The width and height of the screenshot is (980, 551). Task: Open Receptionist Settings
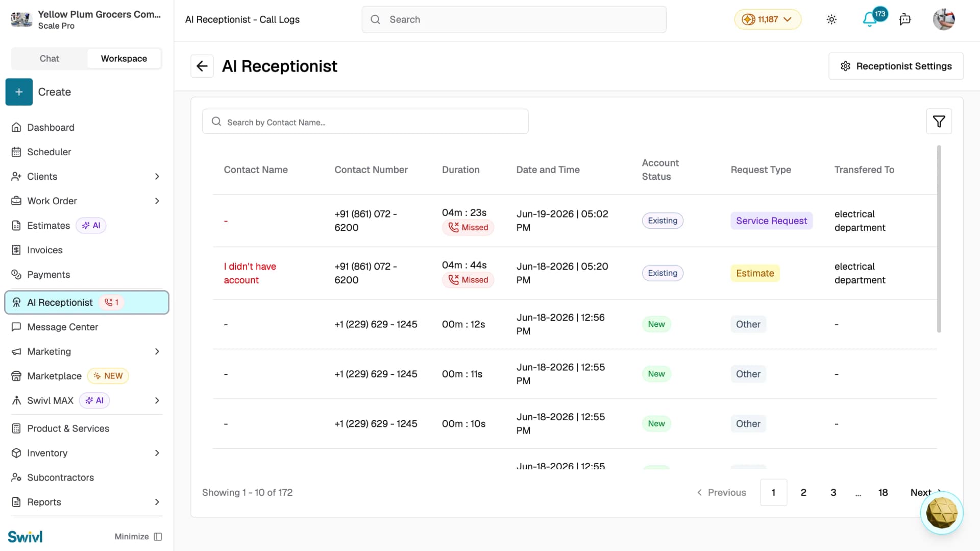pos(896,66)
